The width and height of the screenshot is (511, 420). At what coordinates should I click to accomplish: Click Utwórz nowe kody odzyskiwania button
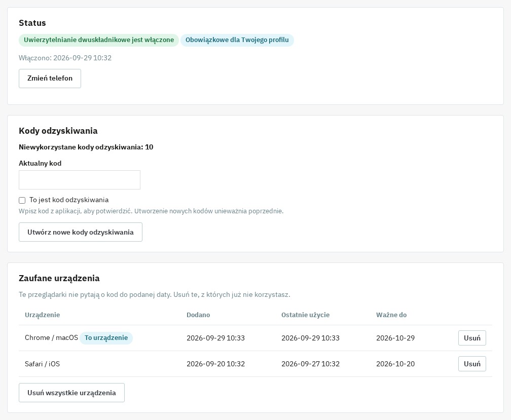point(81,232)
